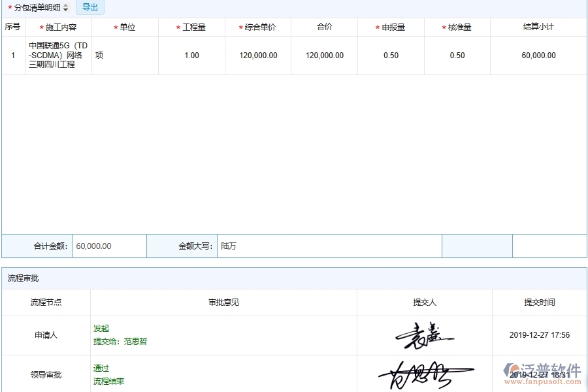Viewport: 588px width, 392px height.
Task: Click the 核准量 value 0.50
Action: [x=457, y=56]
